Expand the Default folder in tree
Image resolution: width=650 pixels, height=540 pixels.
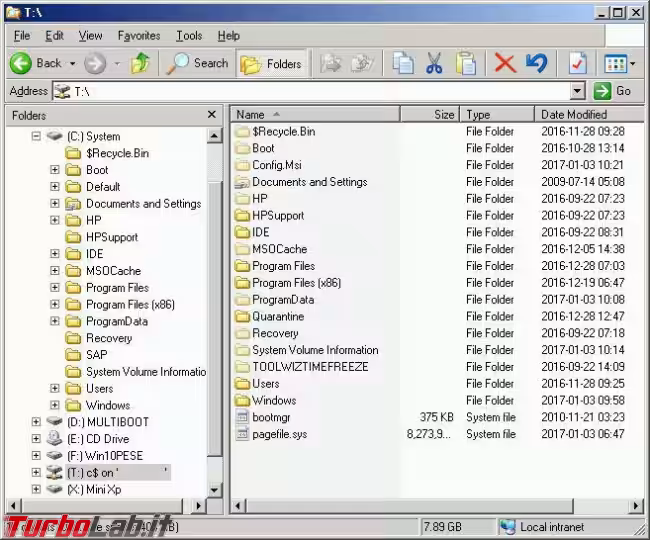click(x=54, y=186)
